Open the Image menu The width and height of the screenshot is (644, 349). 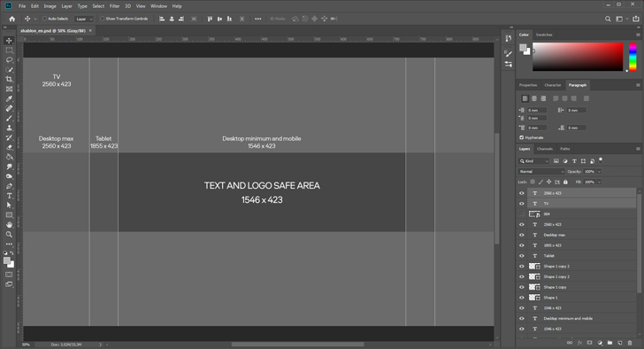(x=50, y=6)
